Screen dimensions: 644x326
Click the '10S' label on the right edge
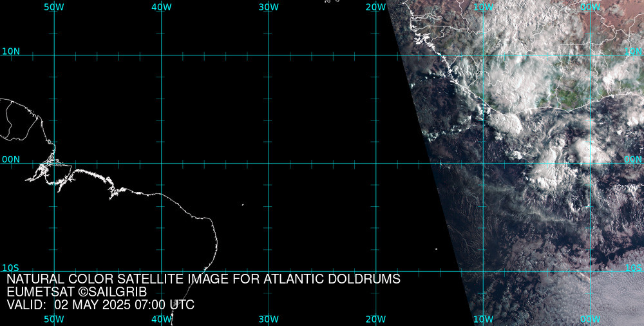[633, 268]
